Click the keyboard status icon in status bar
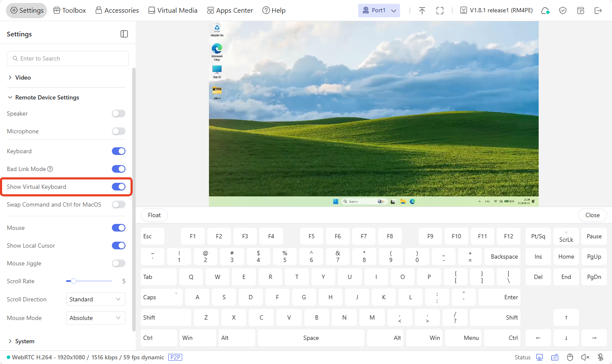This screenshot has width=612, height=364. tap(555, 357)
